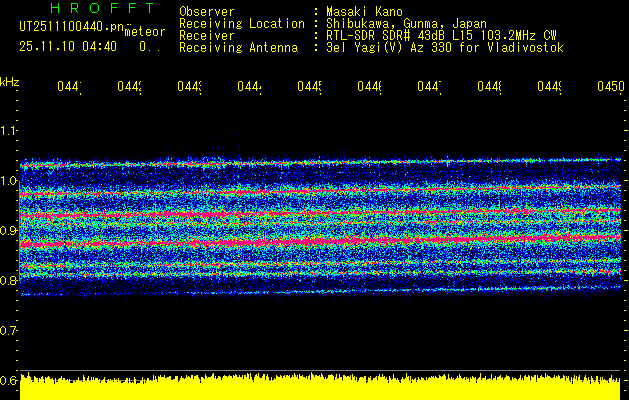Click the 0.8 kHz frequency axis tick

9,281
